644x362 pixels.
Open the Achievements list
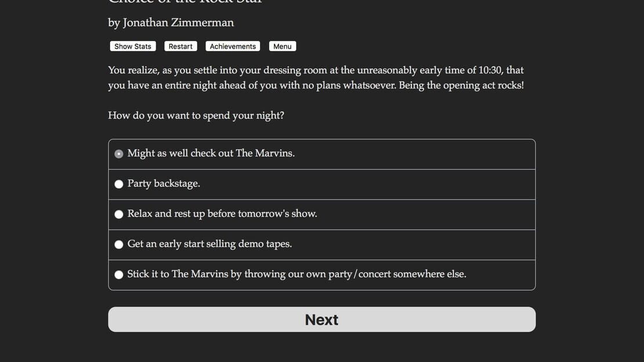pos(233,46)
